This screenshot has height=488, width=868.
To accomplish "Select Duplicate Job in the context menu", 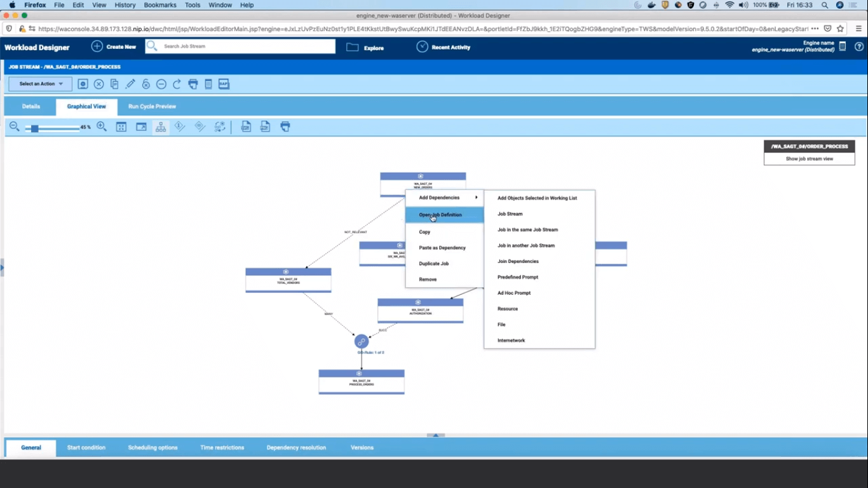I will pos(434,264).
